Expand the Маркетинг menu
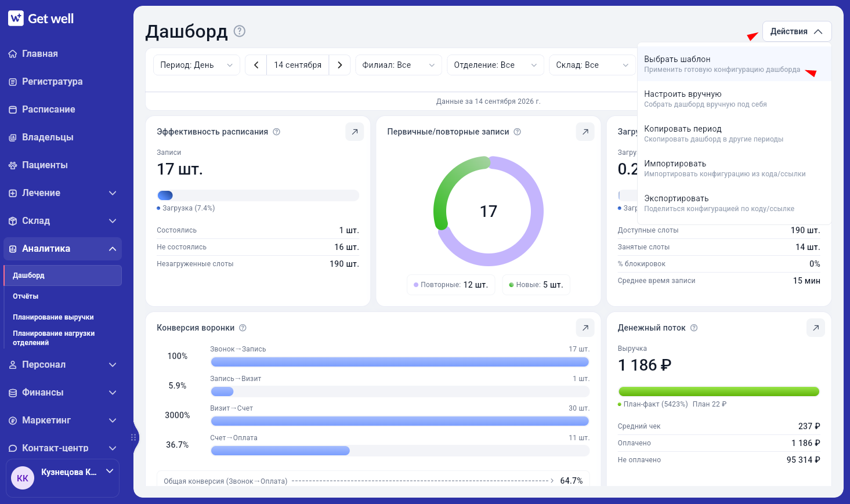 tap(63, 420)
